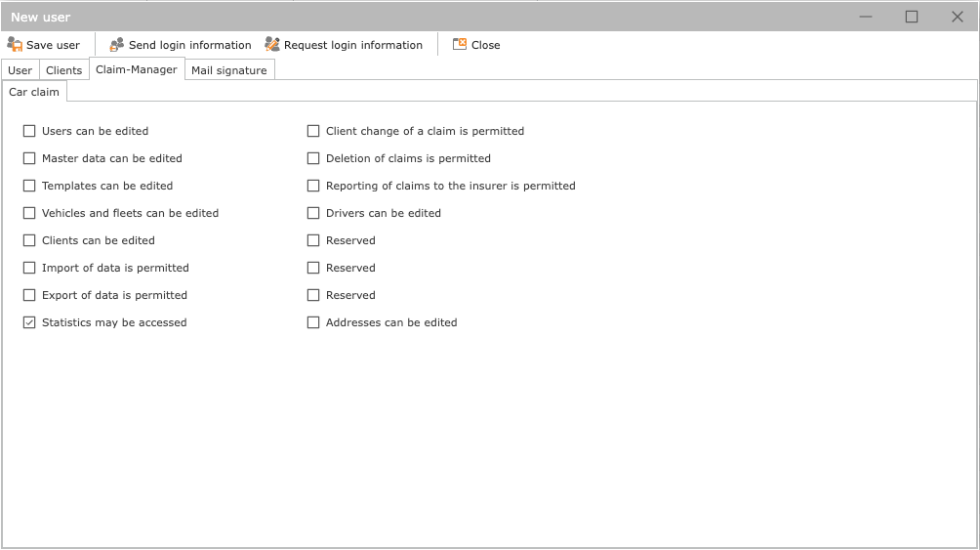The height and width of the screenshot is (550, 980).
Task: Toggle Addresses can be edited checkbox
Action: (313, 322)
